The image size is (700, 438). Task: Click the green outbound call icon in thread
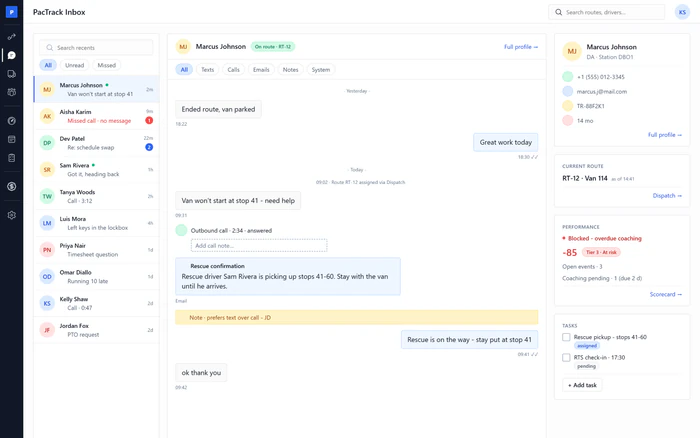pyautogui.click(x=181, y=230)
